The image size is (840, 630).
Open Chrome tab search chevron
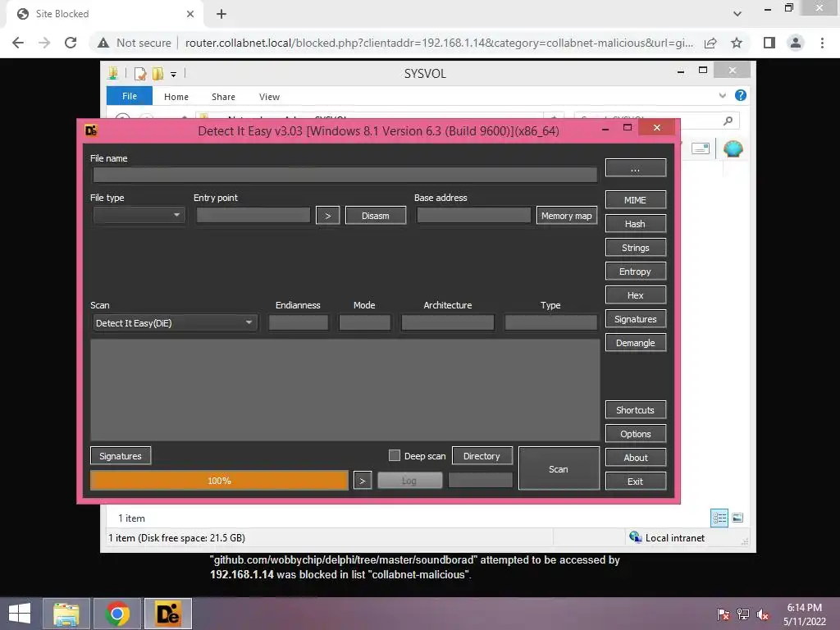click(737, 14)
